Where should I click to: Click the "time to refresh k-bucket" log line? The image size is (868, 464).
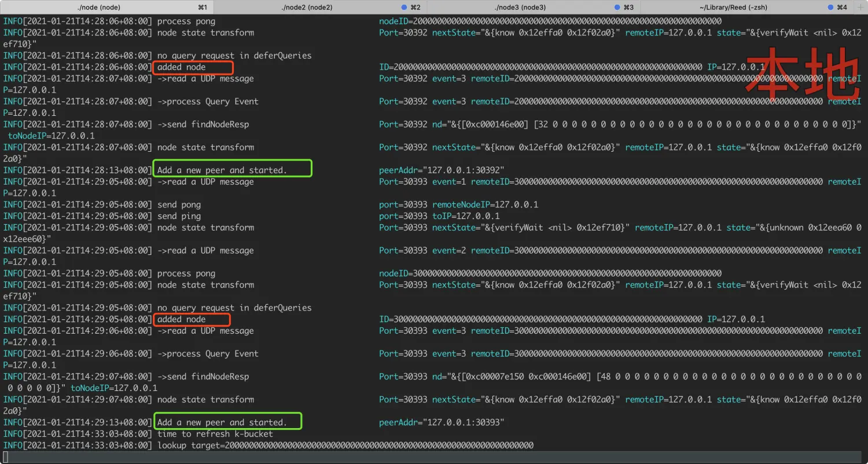215,434
